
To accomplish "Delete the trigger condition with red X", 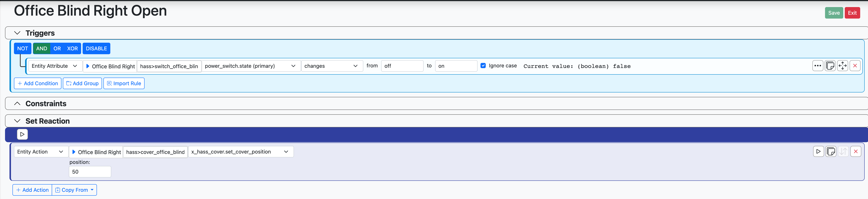I will point(855,66).
